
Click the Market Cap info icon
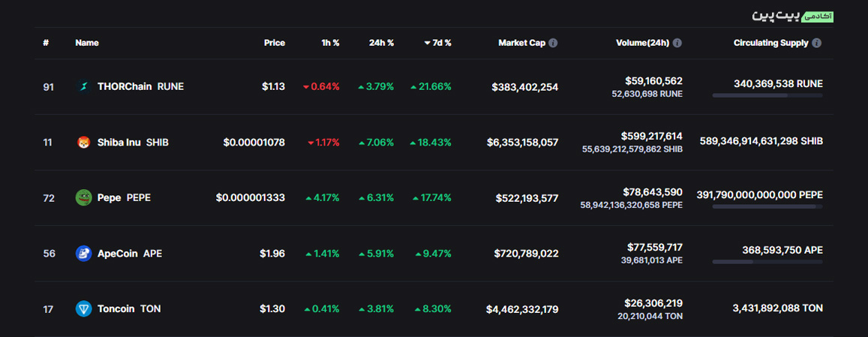[553, 43]
